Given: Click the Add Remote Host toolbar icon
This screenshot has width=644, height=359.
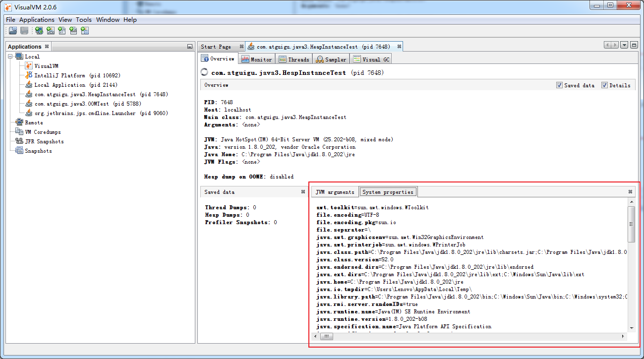Looking at the screenshot, I should [x=39, y=31].
